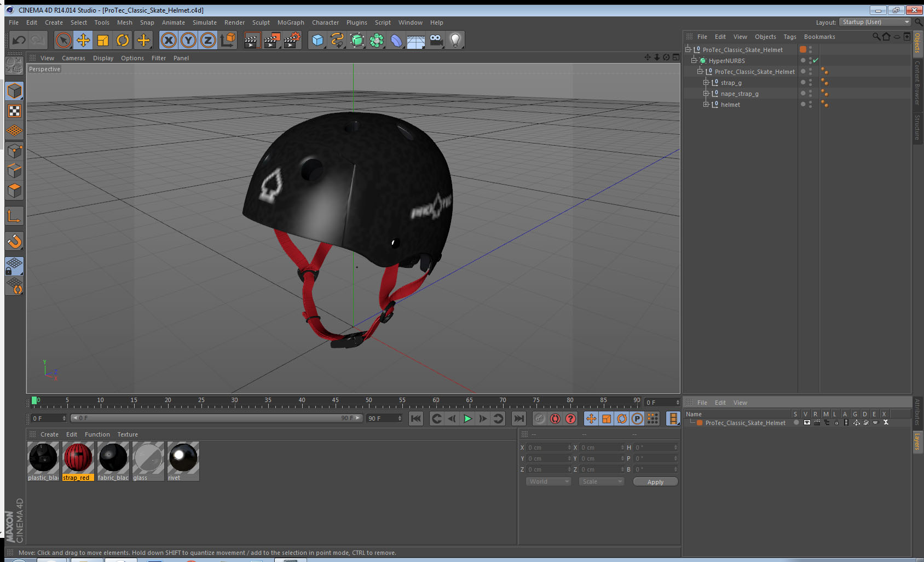
Task: Enable Points mode in left toolbar
Action: [14, 151]
